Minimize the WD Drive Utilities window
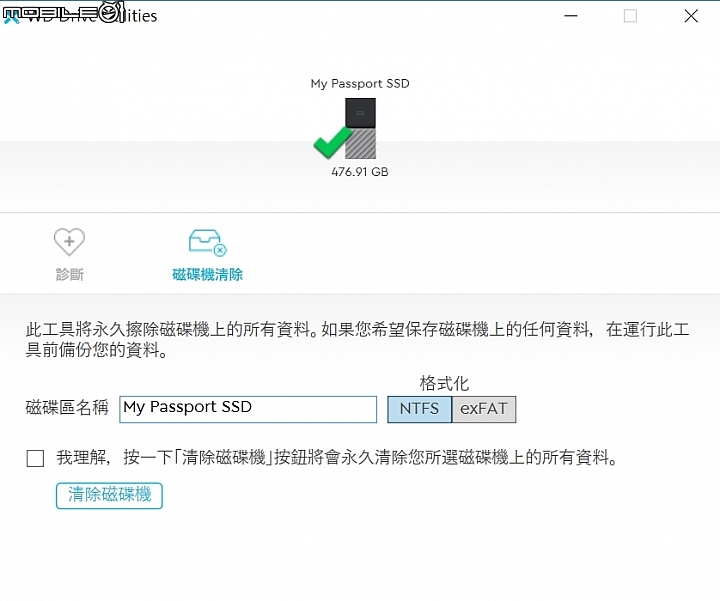This screenshot has height=601, width=720. (x=571, y=16)
